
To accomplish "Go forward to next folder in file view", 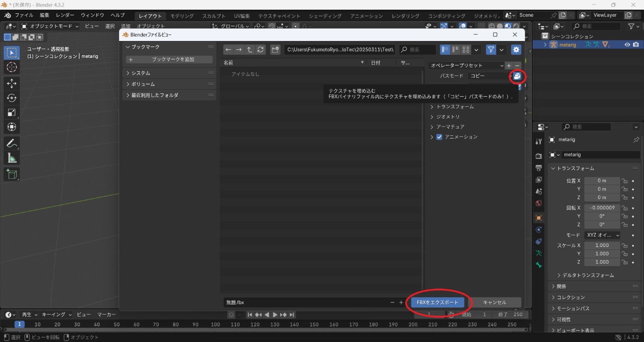I will tap(239, 50).
